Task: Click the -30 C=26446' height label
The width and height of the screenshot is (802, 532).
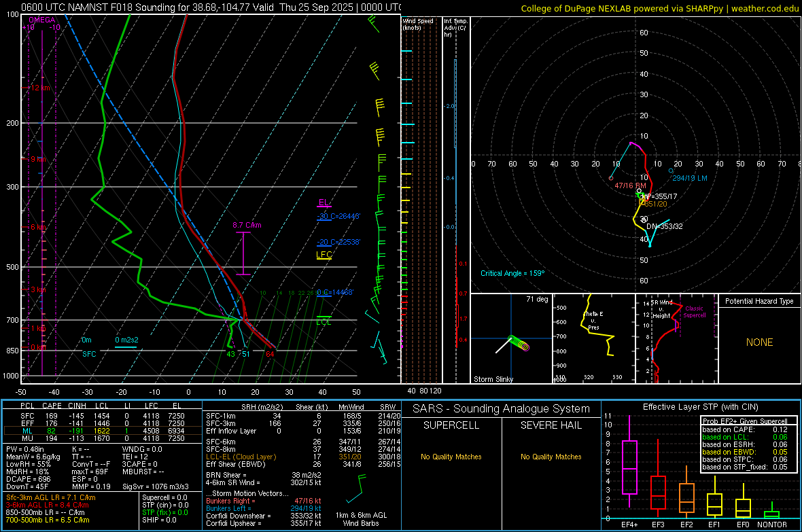Action: click(x=338, y=216)
